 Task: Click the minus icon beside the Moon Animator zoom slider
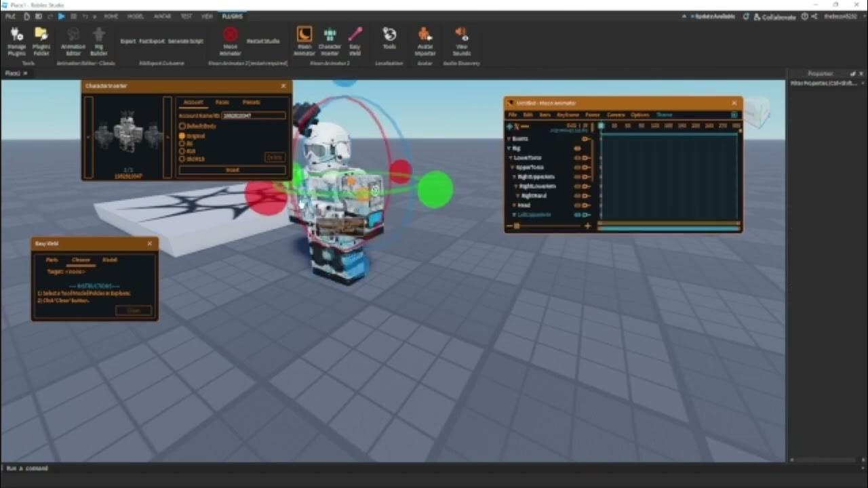click(509, 226)
